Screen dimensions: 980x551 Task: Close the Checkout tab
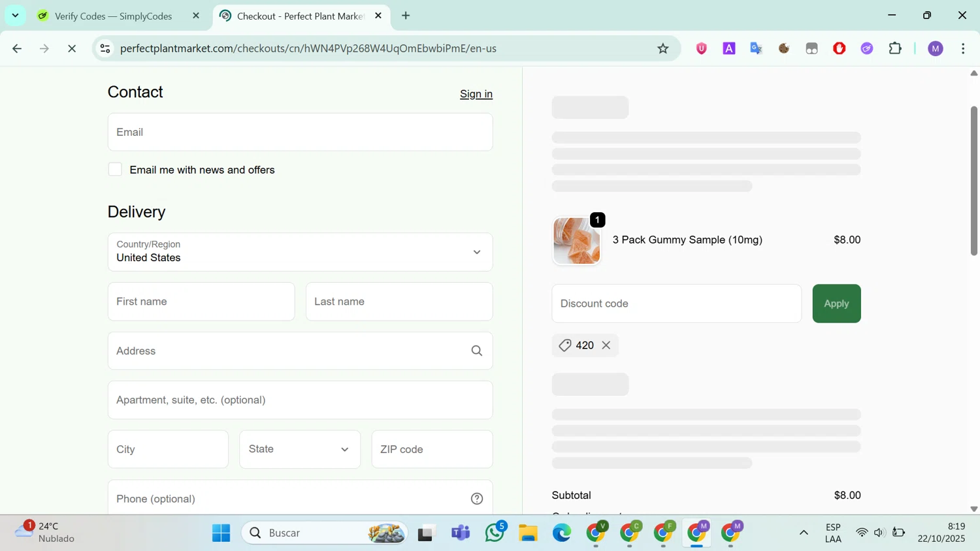[x=378, y=16]
